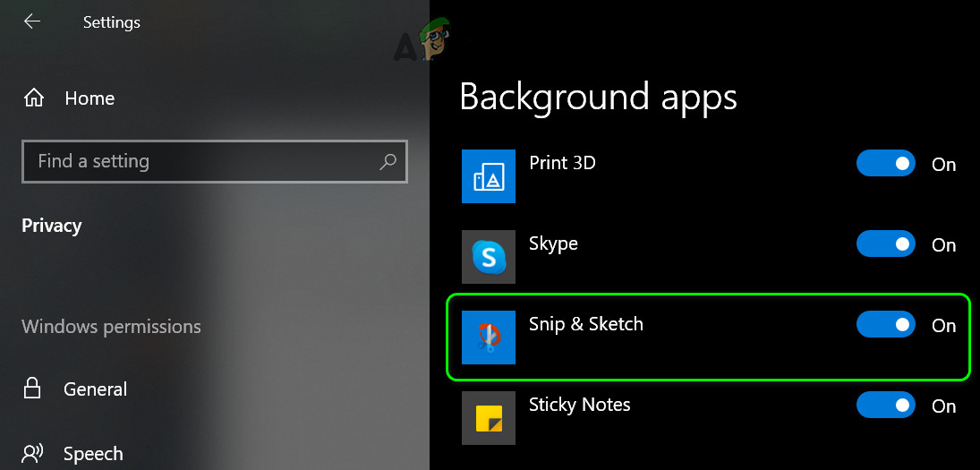Screen dimensions: 980x470
Task: Go back with the Settings arrow
Action: point(32,21)
